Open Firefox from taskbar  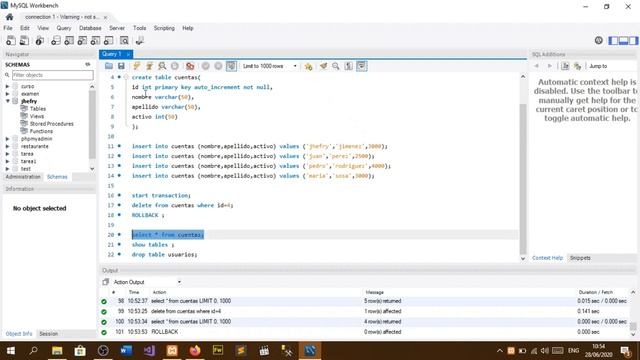point(195,351)
